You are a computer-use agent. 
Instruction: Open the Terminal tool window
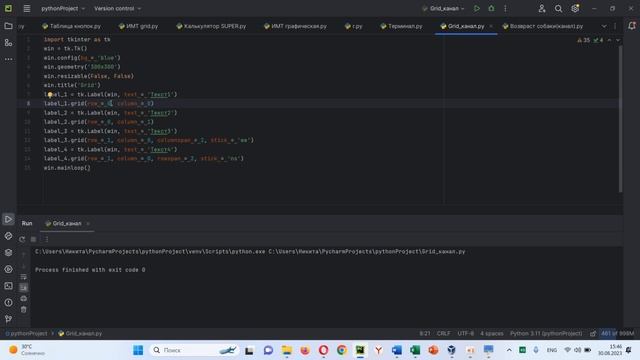coord(8,286)
